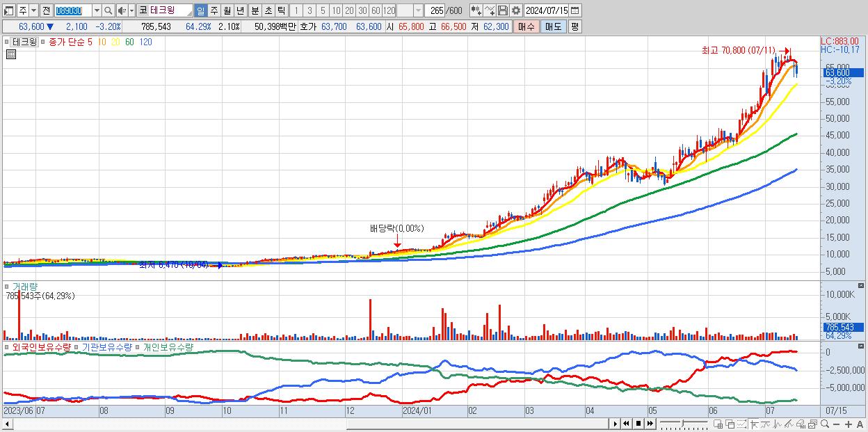Open the stock code history dropdown
Screen dimensions: 868x432
[x=97, y=10]
